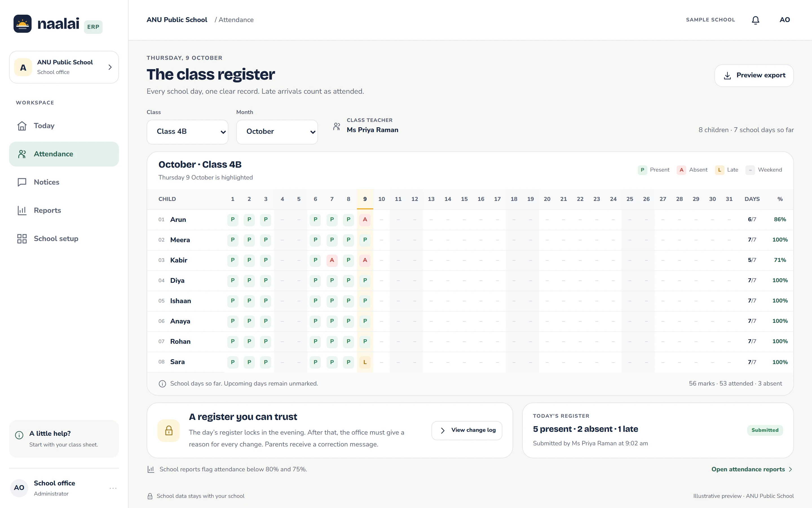Image resolution: width=812 pixels, height=508 pixels.
Task: Click the arrow icon in Open attendance reports
Action: point(791,469)
